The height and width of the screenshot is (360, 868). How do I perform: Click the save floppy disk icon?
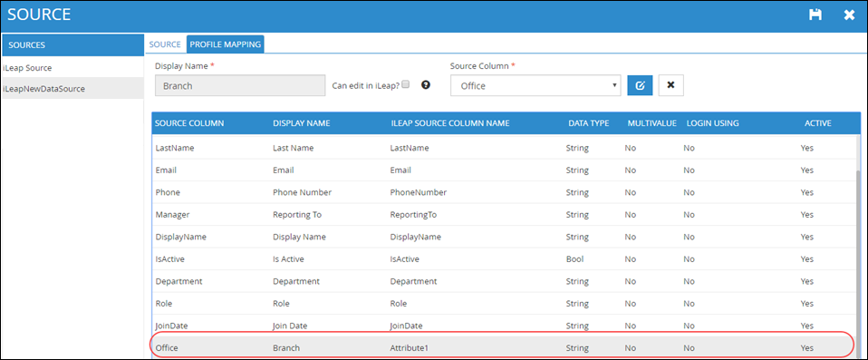pyautogui.click(x=815, y=15)
